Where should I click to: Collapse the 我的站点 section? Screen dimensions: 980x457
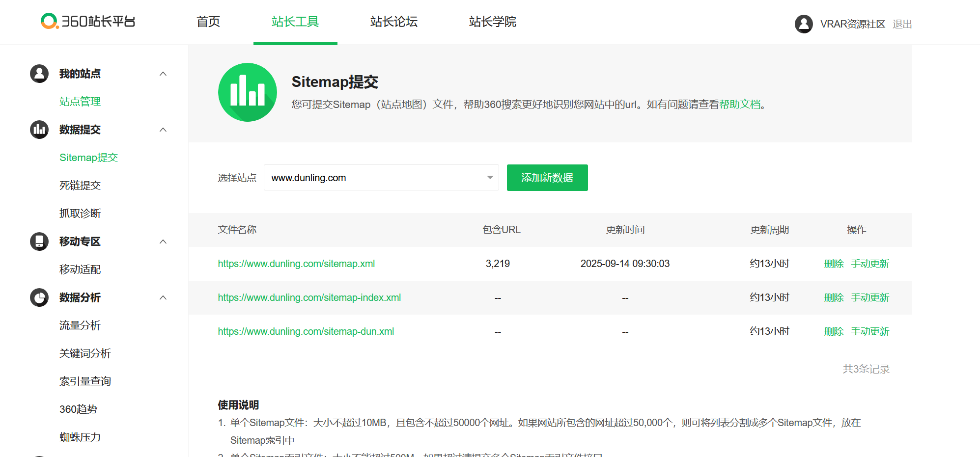pos(163,74)
